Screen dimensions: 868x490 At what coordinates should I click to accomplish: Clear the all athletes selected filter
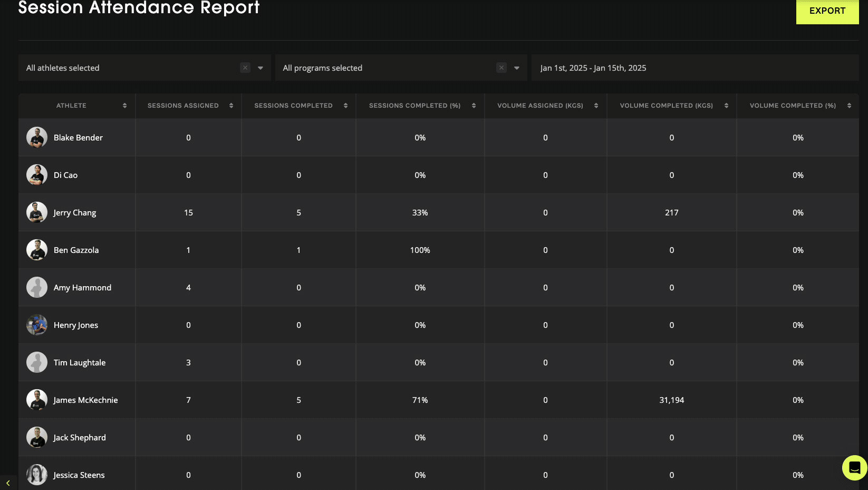tap(245, 68)
